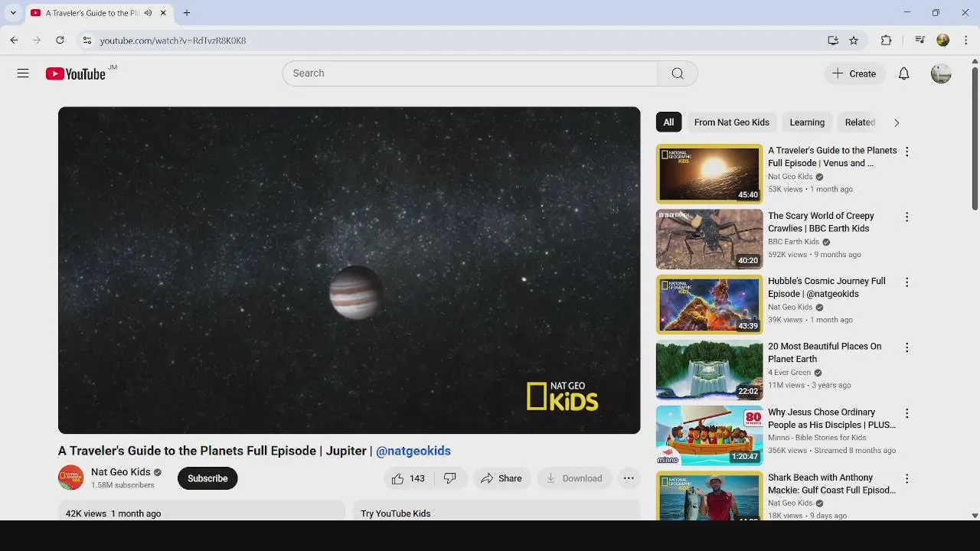Viewport: 980px width, 551px height.
Task: Open the YouTube guide hamburger menu
Action: [x=23, y=73]
